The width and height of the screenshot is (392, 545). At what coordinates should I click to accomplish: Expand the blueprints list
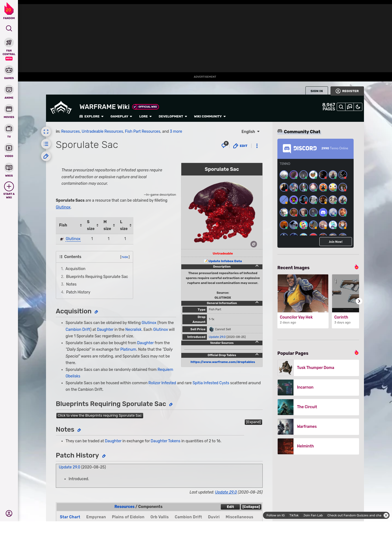[x=253, y=422]
